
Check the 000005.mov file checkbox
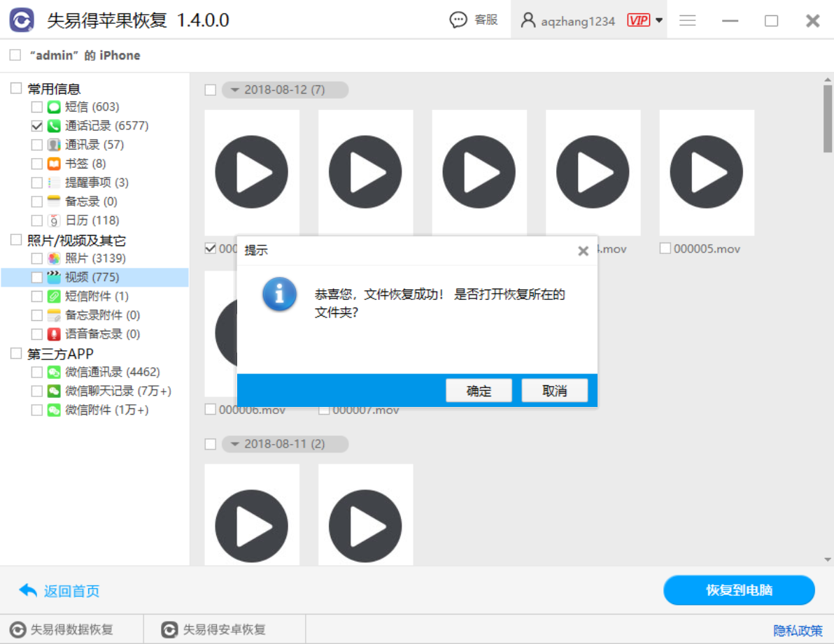click(x=665, y=248)
